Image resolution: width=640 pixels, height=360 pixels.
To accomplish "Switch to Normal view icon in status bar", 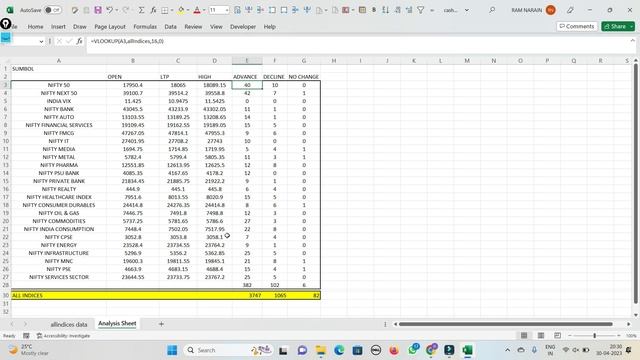I will tap(524, 336).
